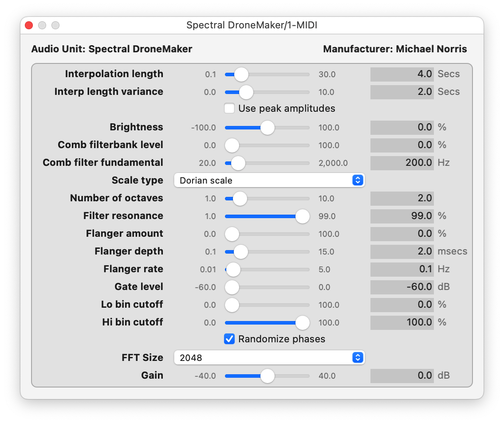
Task: Click the Hi bin cutoff slider knob
Action: pyautogui.click(x=303, y=323)
